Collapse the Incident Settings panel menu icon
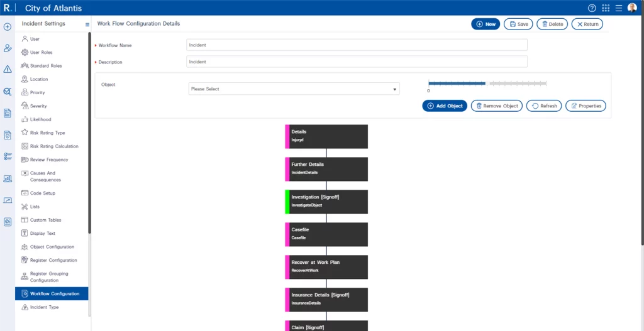 tap(87, 24)
